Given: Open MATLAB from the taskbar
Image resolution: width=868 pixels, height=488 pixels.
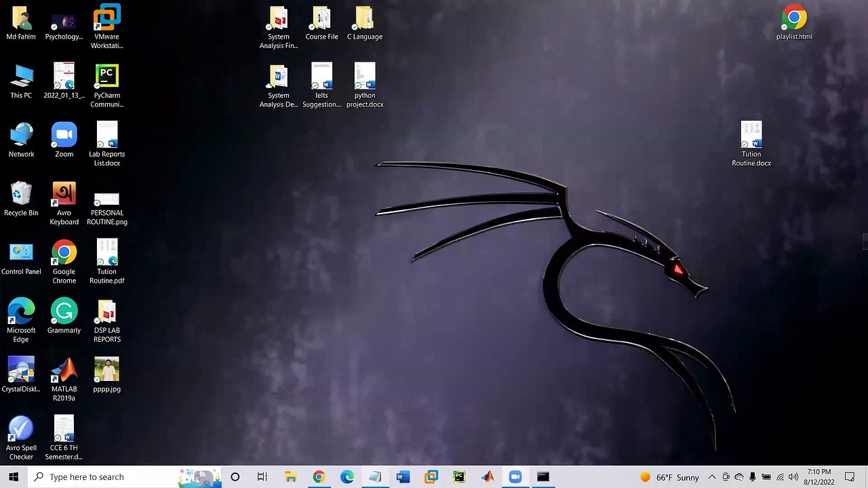Looking at the screenshot, I should point(488,477).
